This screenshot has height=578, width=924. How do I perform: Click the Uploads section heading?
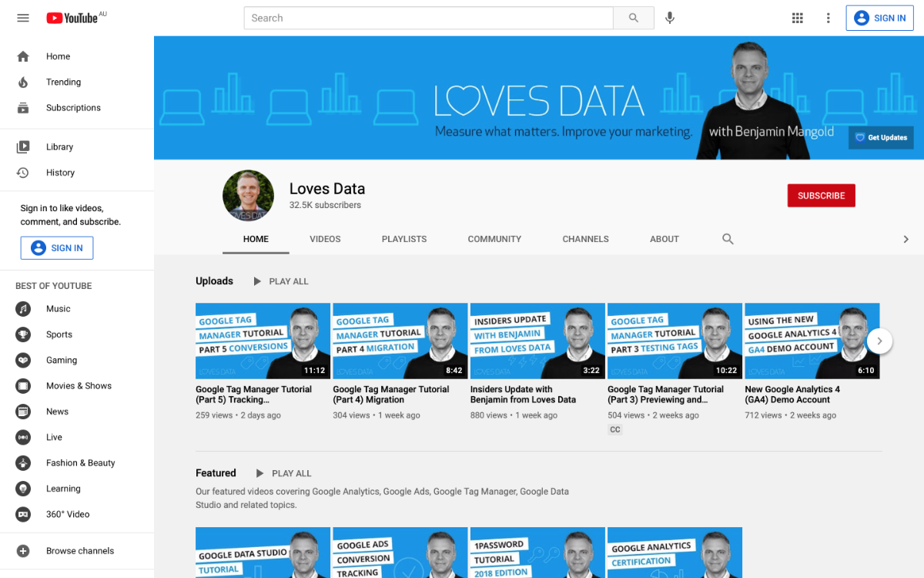[x=214, y=281]
